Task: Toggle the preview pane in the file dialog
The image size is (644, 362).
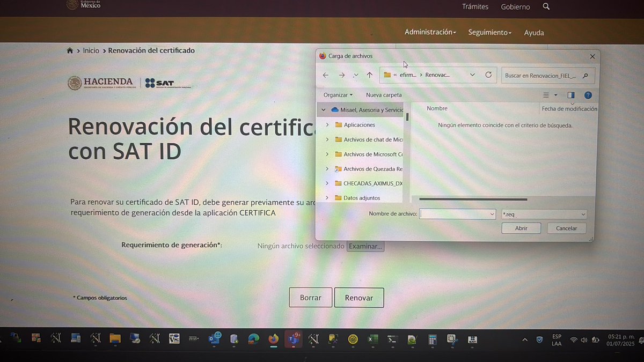Action: click(x=571, y=95)
